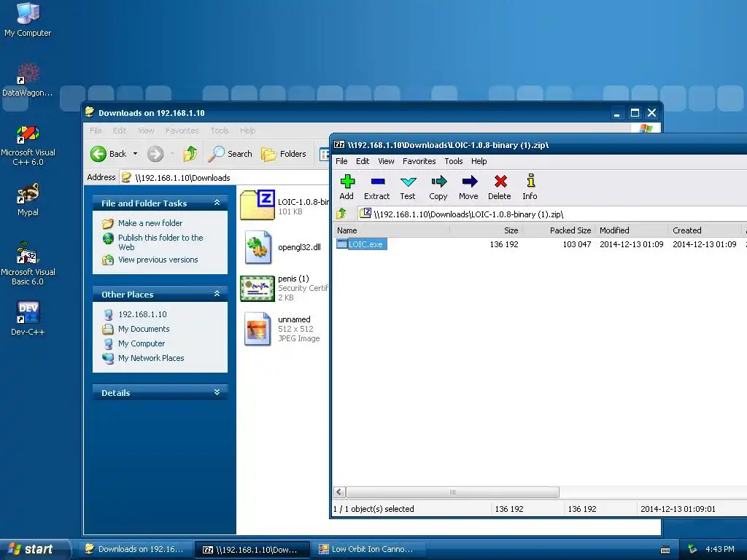Open My Computer from Other Places

point(142,343)
